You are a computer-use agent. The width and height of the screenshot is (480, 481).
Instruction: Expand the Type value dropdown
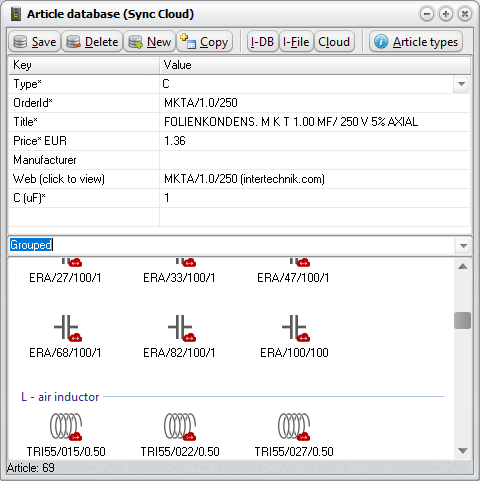click(461, 84)
